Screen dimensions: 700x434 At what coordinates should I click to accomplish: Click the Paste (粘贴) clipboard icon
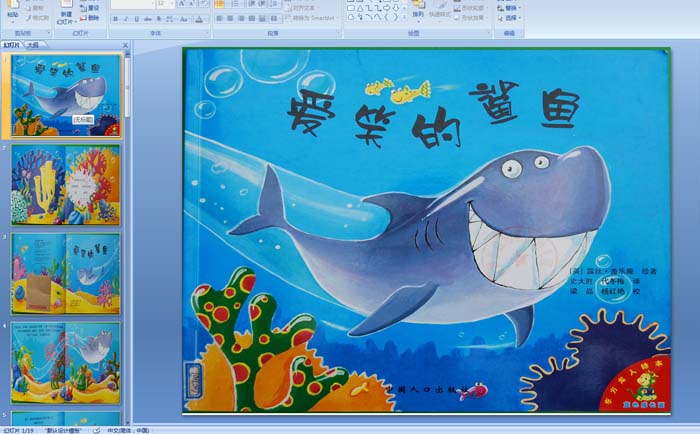pos(13,5)
